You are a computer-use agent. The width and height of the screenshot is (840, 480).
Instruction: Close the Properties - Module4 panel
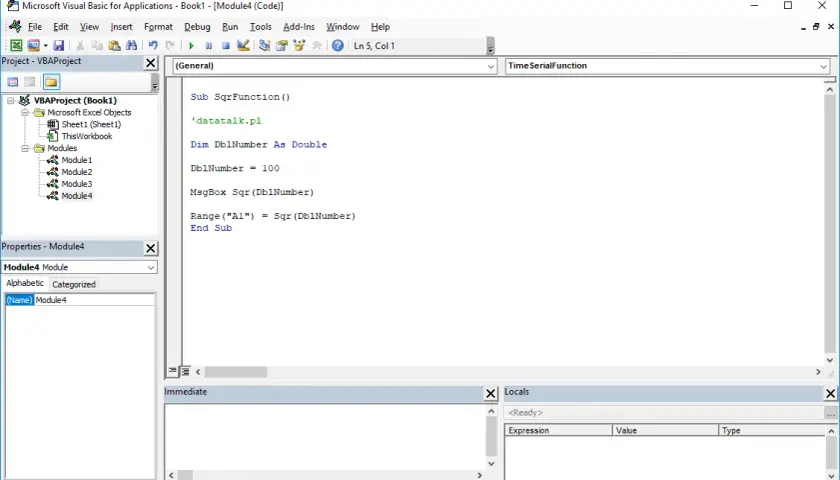pyautogui.click(x=151, y=249)
